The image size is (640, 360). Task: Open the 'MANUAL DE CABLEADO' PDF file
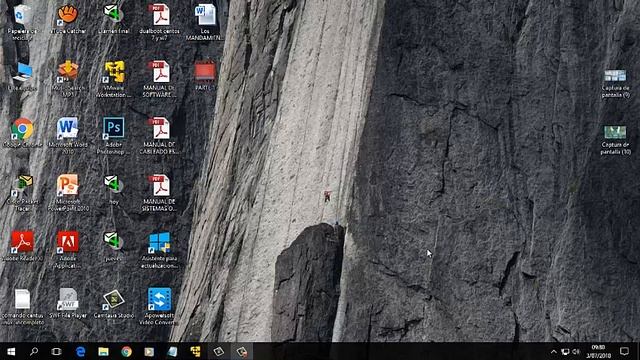pos(160,136)
